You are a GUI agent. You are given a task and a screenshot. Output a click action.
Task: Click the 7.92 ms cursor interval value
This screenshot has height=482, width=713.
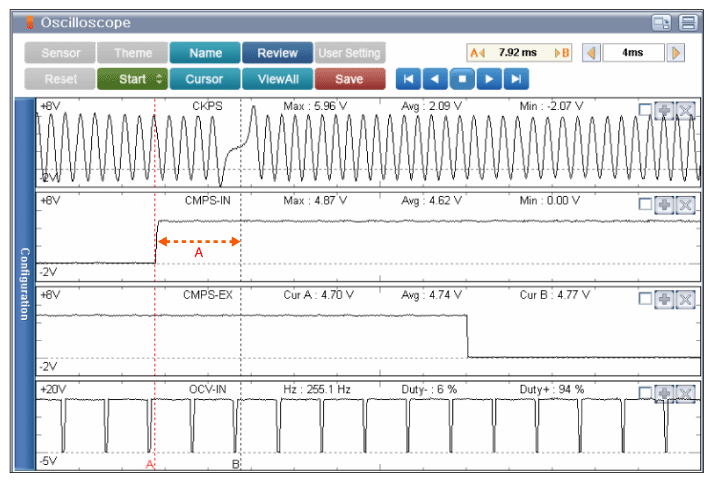tap(517, 52)
